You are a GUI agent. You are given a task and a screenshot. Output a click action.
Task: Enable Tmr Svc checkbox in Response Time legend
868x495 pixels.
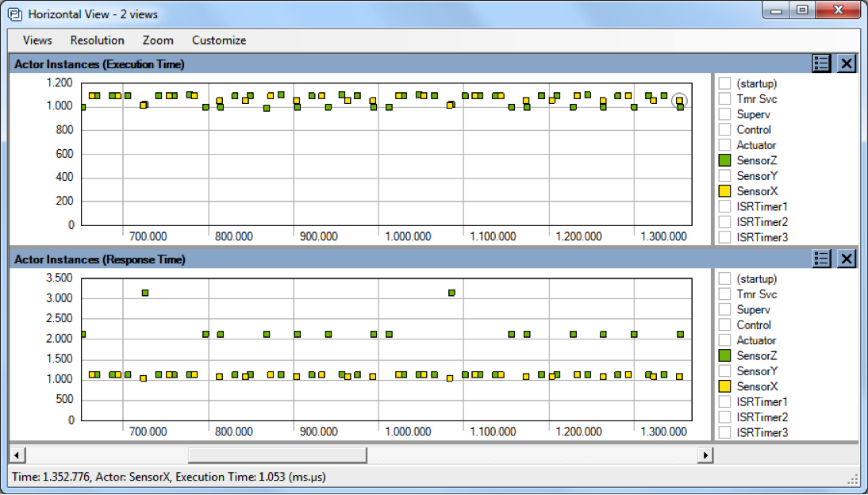click(x=724, y=294)
